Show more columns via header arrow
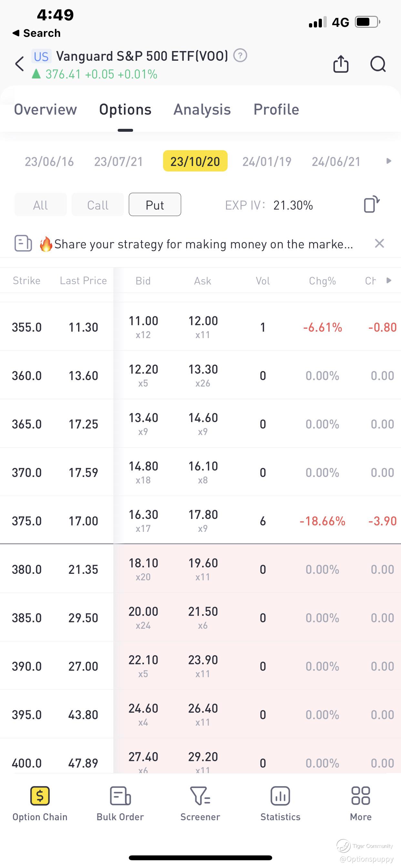Viewport: 401px width, 868px height. pos(388,280)
